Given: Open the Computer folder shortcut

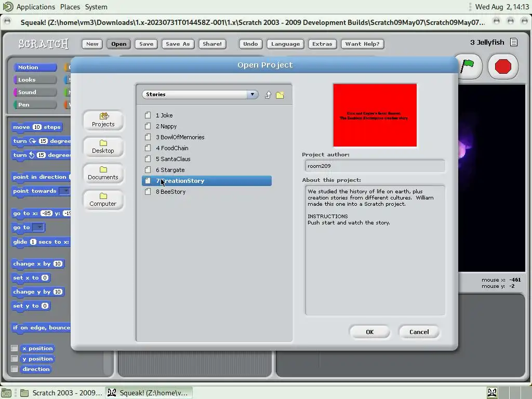Looking at the screenshot, I should tap(103, 199).
